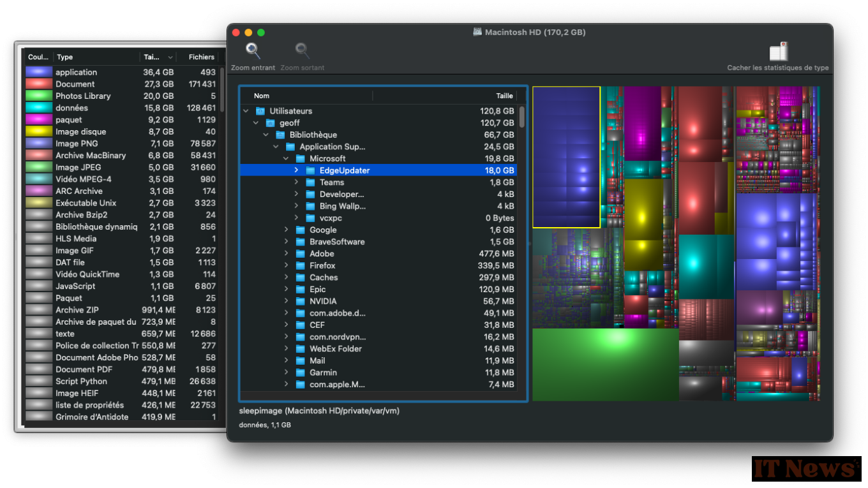This screenshot has height=488, width=868.
Task: Click the Bibliothèque folder icon
Action: [x=280, y=135]
